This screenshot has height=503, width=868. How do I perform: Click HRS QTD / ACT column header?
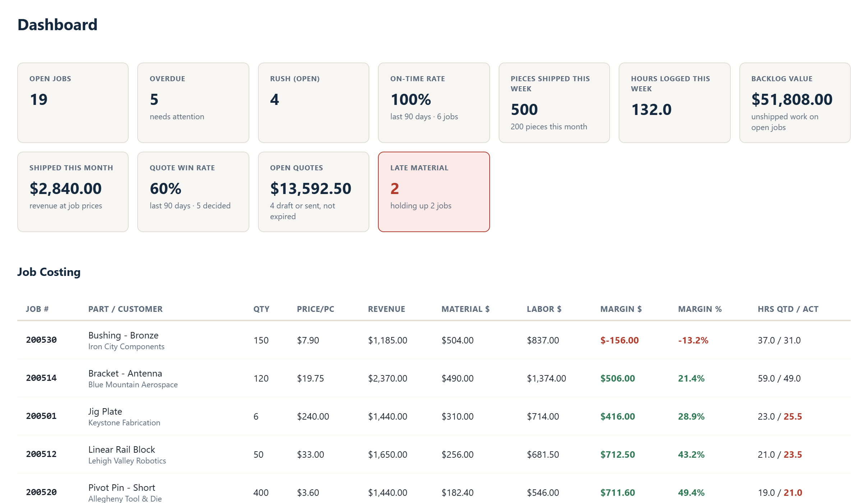pyautogui.click(x=788, y=309)
